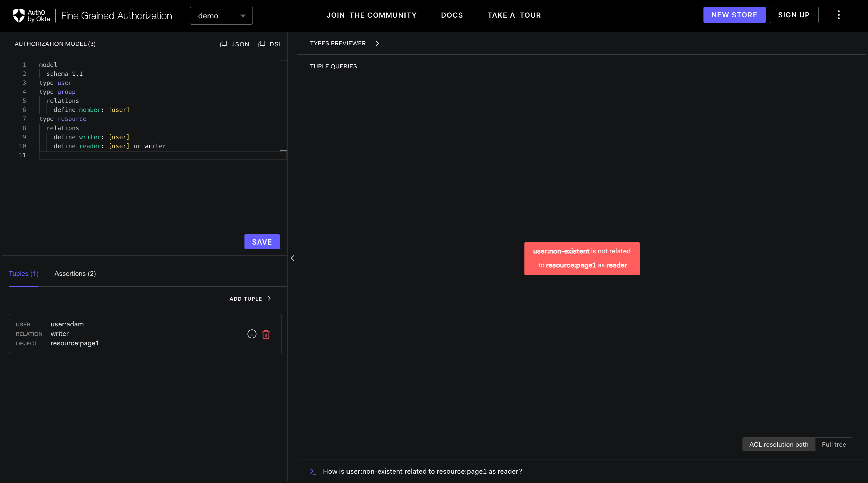Switch to ACL resolution path view
868x483 pixels.
click(779, 444)
